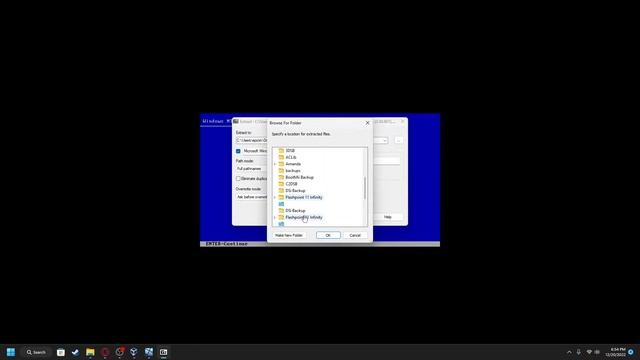
Task: Open the Wi-Fi network tray icon
Action: [x=589, y=352]
